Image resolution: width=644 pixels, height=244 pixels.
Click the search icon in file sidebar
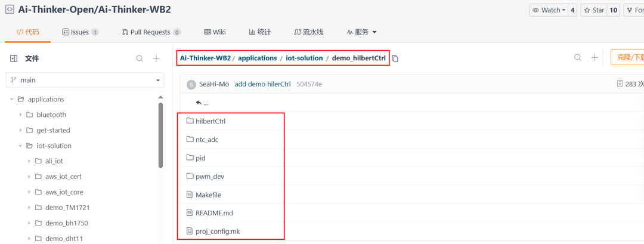(x=140, y=58)
